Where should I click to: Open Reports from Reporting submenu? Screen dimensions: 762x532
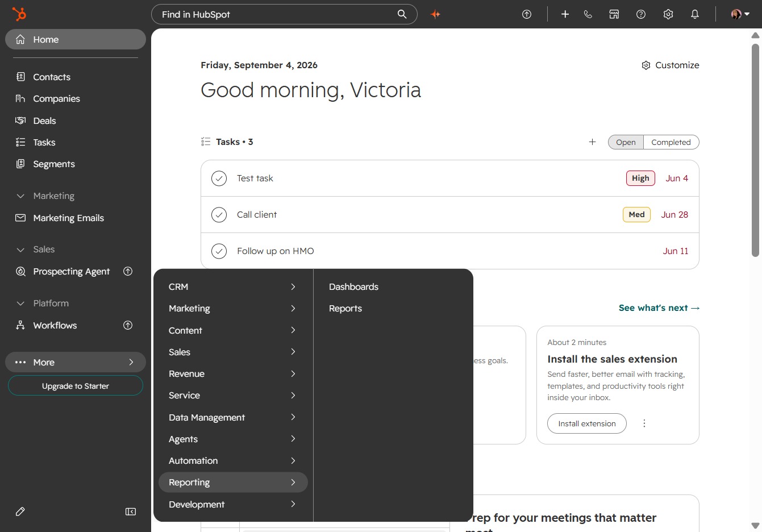[345, 309]
